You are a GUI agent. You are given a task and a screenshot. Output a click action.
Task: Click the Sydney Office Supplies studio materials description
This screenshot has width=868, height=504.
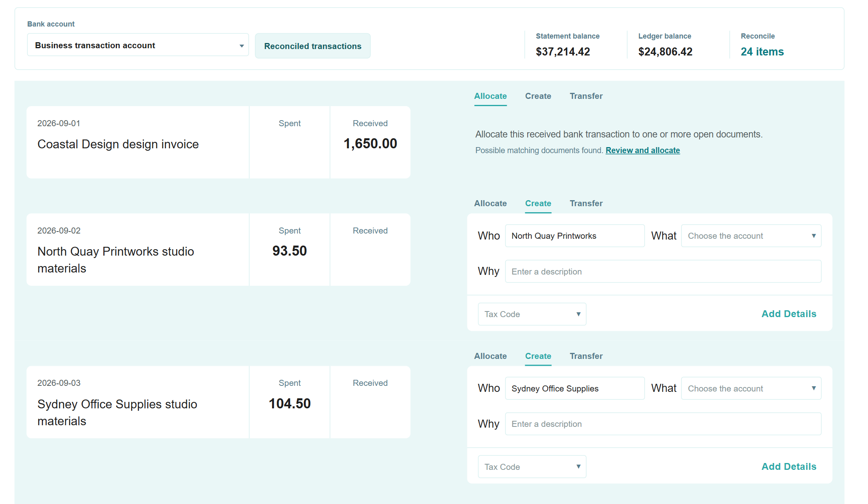[x=117, y=412]
